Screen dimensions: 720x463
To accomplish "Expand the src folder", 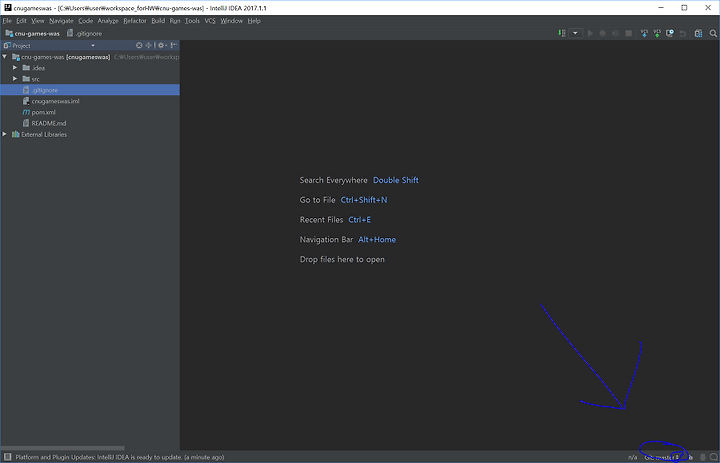I will pos(15,79).
